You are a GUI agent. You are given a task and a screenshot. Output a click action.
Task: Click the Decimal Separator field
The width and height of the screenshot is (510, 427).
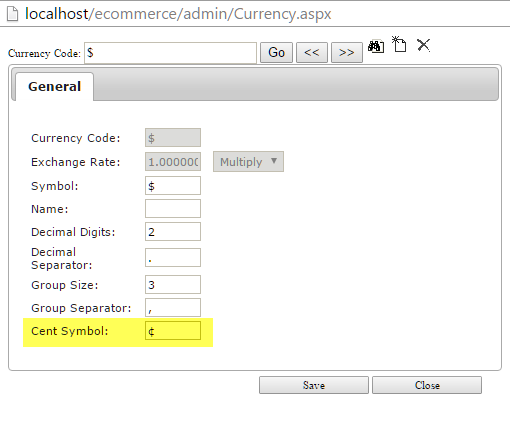click(173, 258)
